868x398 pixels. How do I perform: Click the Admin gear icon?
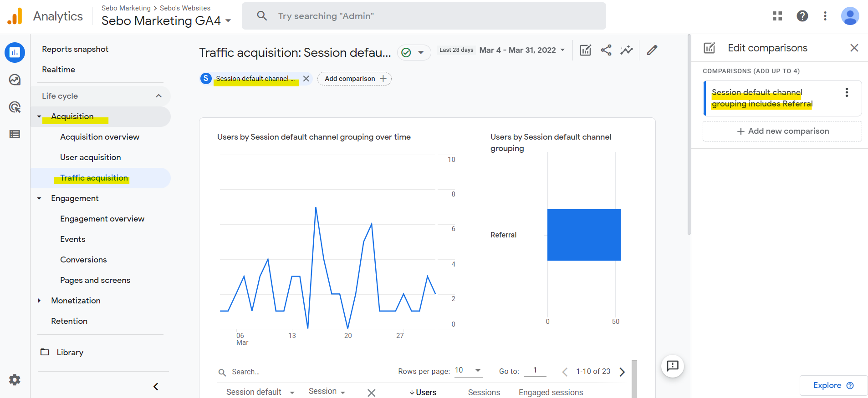[15, 380]
